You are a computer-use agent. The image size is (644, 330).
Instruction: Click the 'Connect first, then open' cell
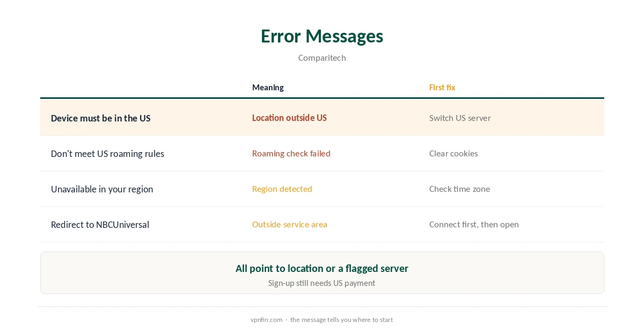(x=474, y=224)
